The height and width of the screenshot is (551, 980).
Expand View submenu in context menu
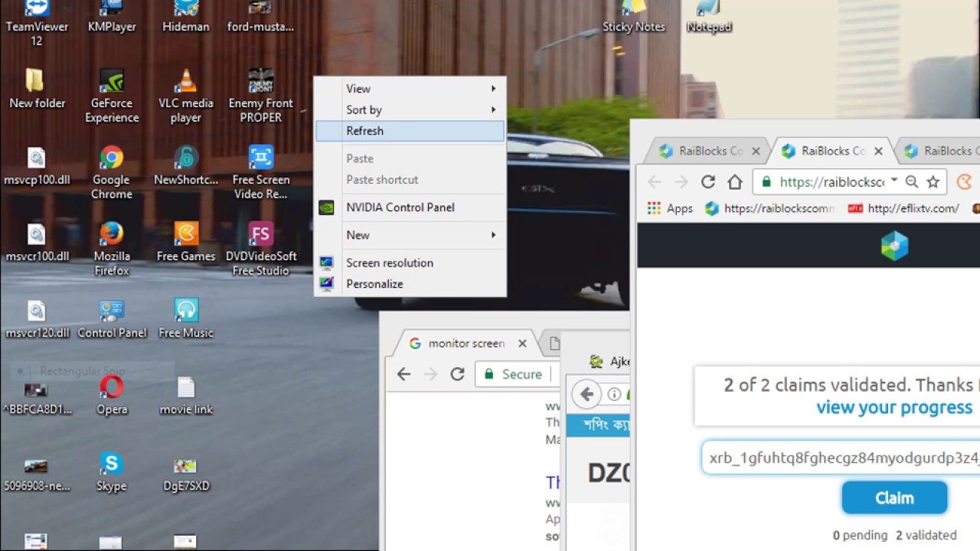pyautogui.click(x=410, y=89)
